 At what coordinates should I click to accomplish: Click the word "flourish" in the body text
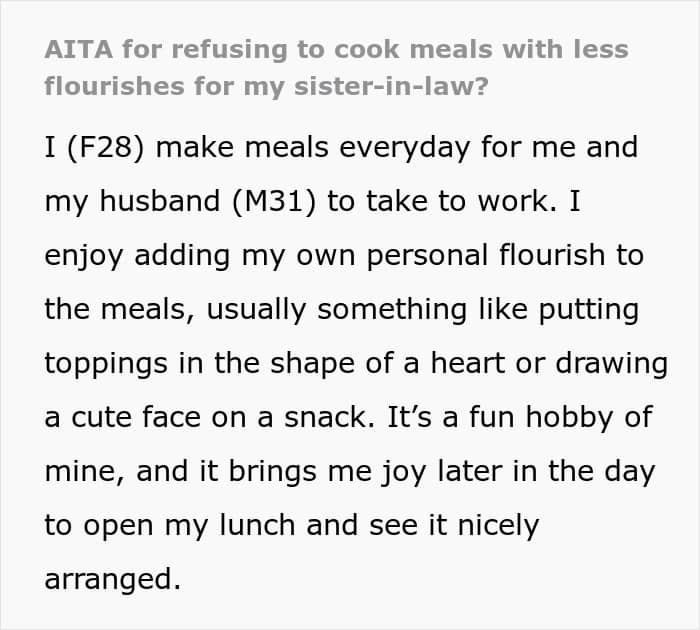552,255
